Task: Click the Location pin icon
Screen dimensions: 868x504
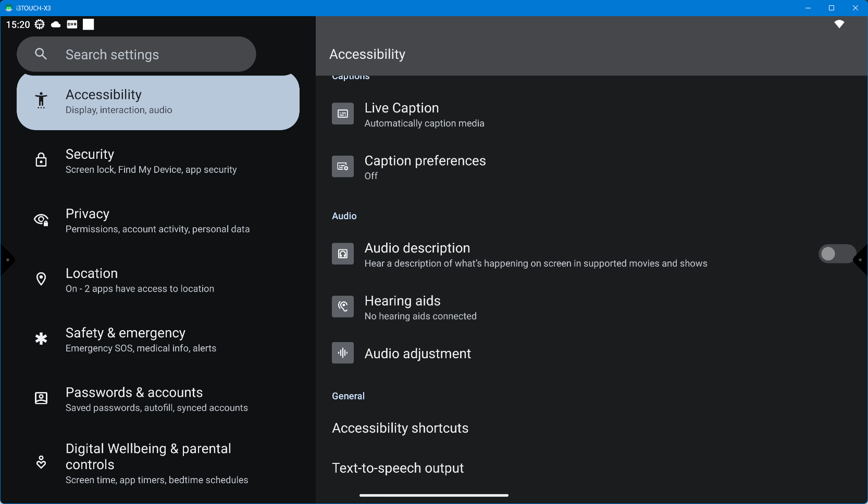Action: 41,280
